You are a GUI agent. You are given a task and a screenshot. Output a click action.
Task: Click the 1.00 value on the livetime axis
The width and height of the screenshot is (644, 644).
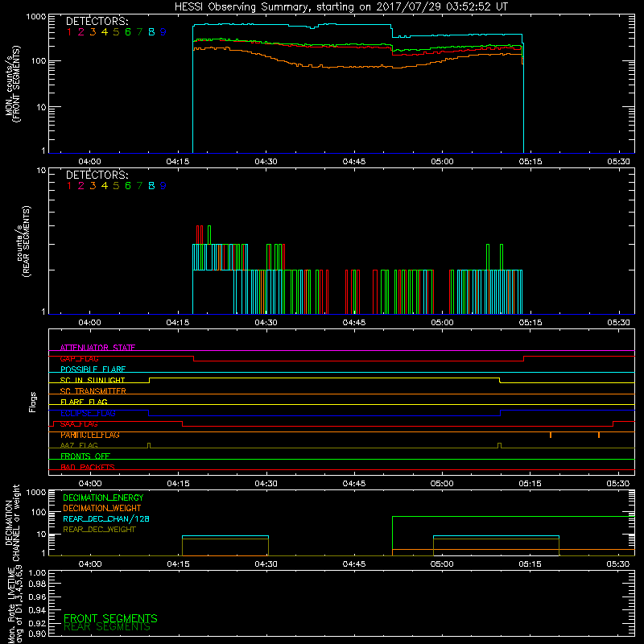[x=37, y=573]
